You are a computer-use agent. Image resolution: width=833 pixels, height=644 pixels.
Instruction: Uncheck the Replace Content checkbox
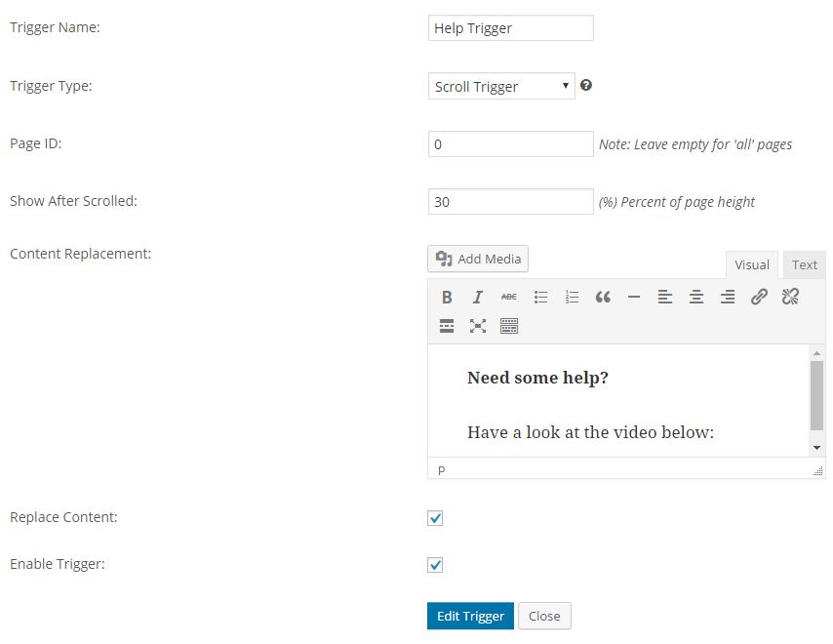point(435,518)
